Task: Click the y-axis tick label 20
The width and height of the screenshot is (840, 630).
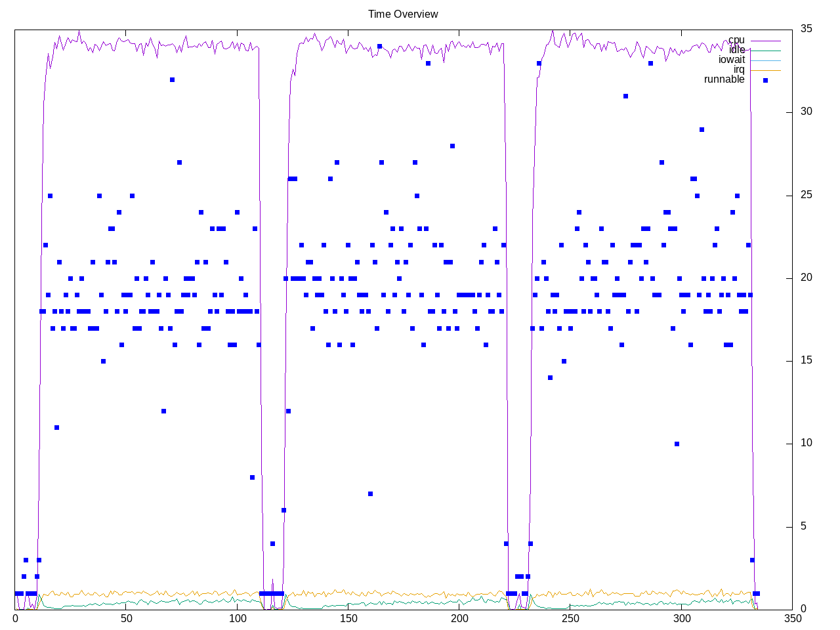Action: coord(806,278)
